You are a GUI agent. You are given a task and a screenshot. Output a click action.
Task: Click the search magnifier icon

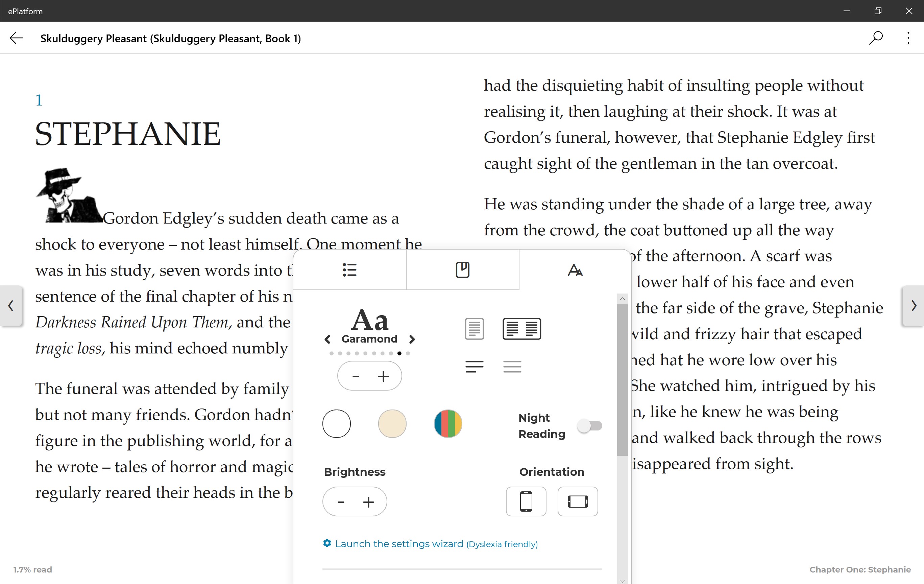point(876,38)
